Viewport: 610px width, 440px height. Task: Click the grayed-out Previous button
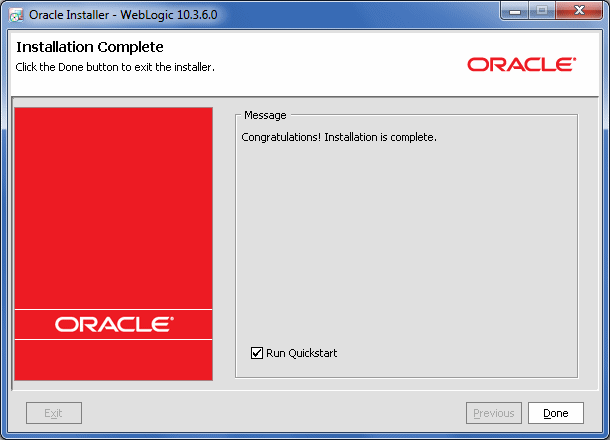pyautogui.click(x=494, y=413)
